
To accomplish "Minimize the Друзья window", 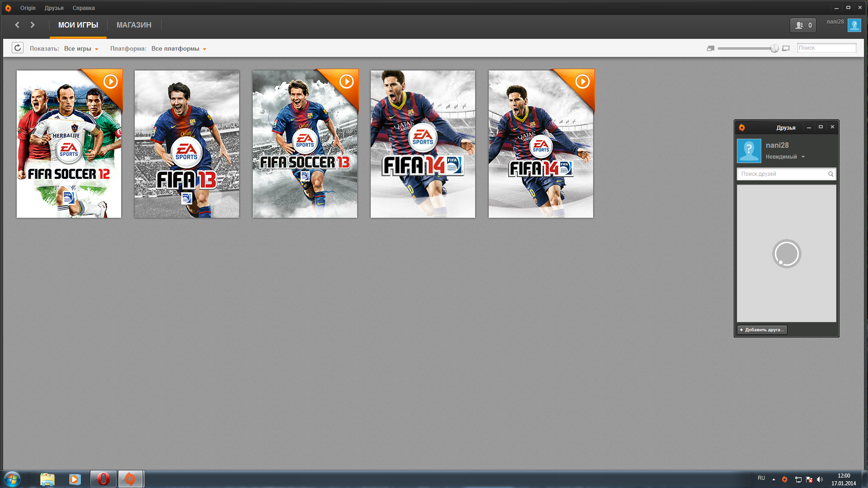I will click(809, 127).
